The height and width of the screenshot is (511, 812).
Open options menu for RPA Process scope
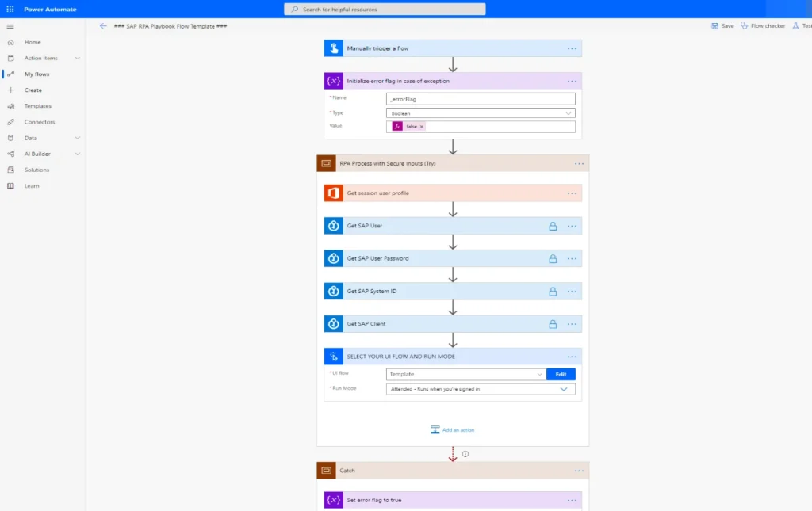coord(579,164)
